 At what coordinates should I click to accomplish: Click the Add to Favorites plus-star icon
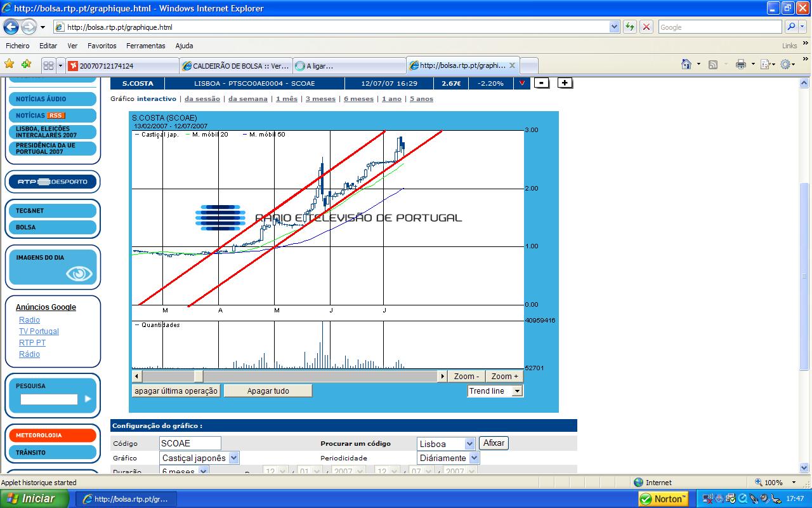26,64
